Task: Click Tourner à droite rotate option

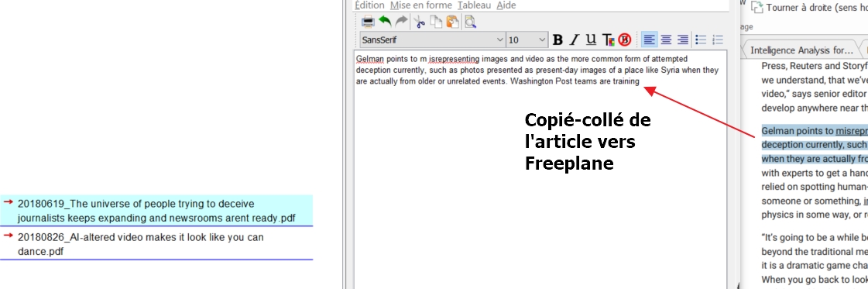Action: (809, 7)
